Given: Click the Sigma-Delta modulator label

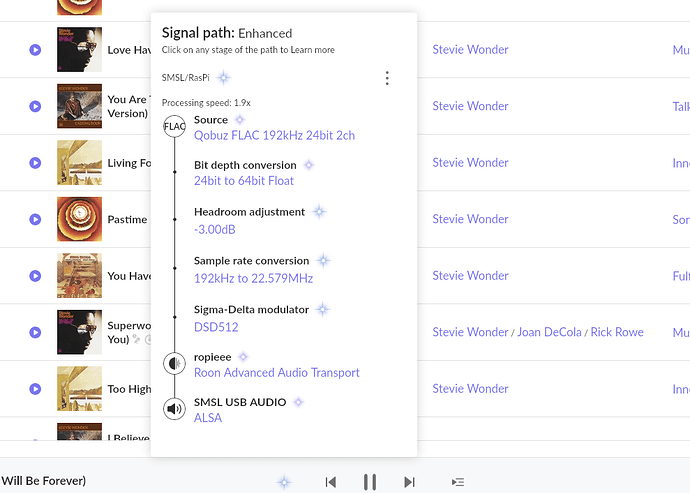Looking at the screenshot, I should coord(251,309).
